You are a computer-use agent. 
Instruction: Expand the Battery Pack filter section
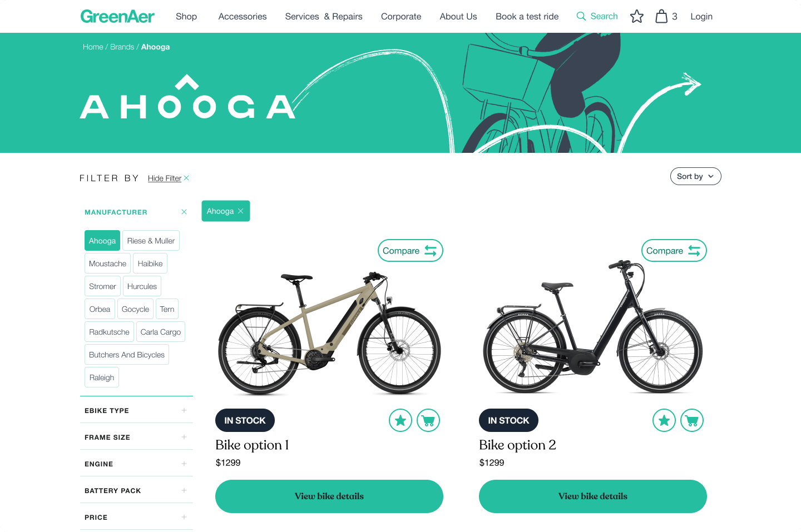(x=136, y=490)
